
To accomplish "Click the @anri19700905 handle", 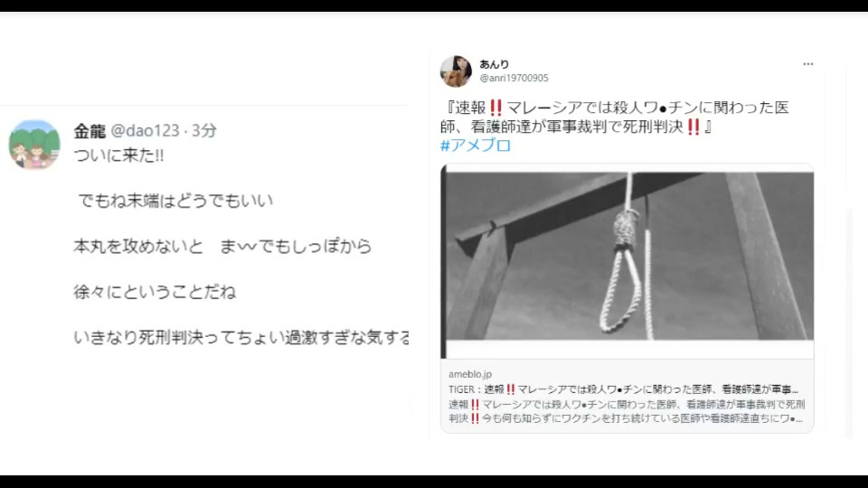I will point(514,78).
